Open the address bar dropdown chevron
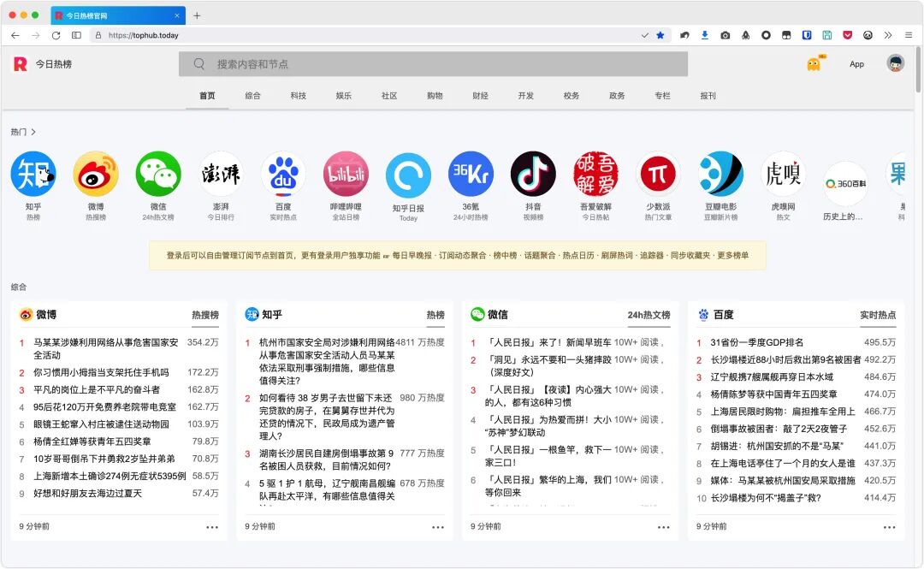 coord(645,35)
